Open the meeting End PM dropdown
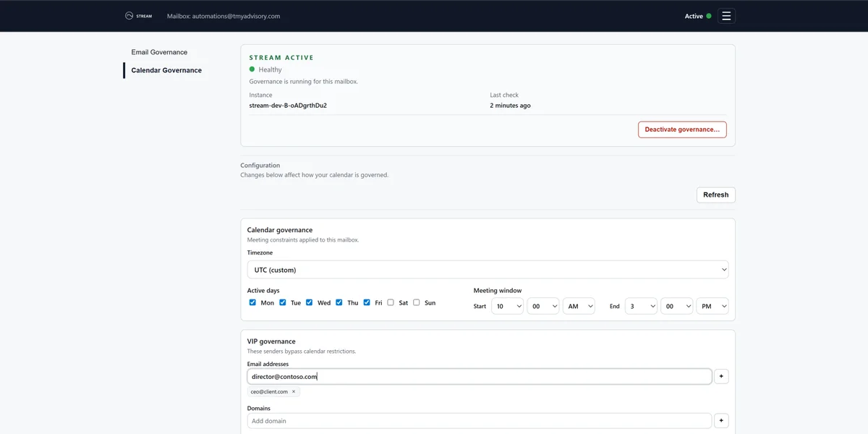 pos(712,306)
